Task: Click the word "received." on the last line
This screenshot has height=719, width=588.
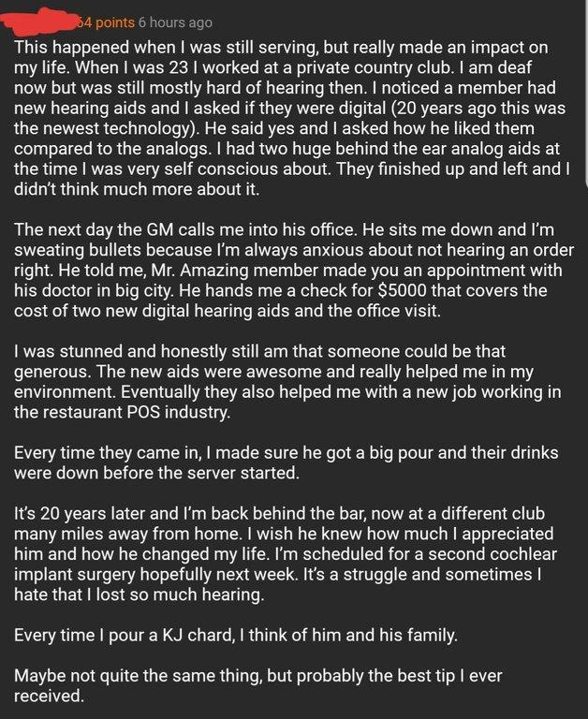Action: [49, 697]
